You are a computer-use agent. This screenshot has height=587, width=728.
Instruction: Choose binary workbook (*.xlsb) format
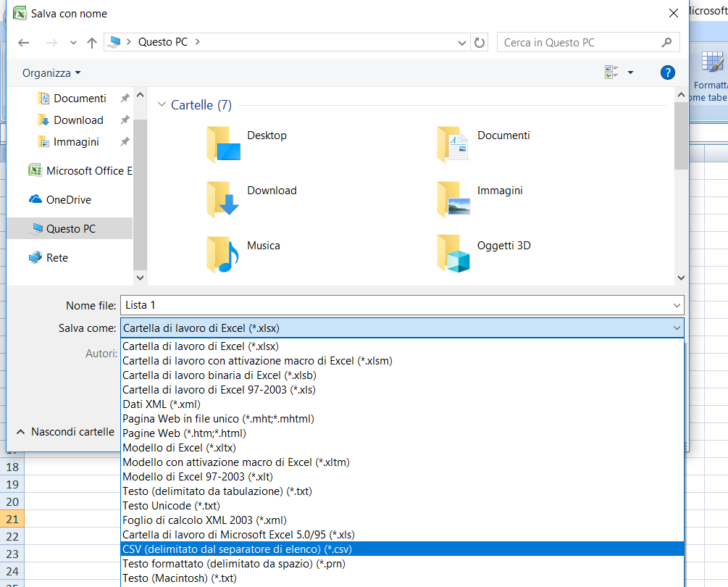(402, 375)
